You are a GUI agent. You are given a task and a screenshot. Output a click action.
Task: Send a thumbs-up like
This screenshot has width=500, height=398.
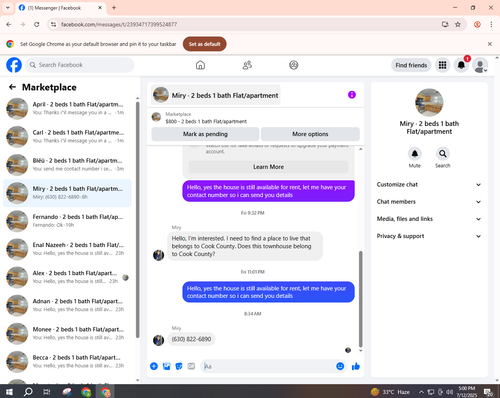pos(356,366)
